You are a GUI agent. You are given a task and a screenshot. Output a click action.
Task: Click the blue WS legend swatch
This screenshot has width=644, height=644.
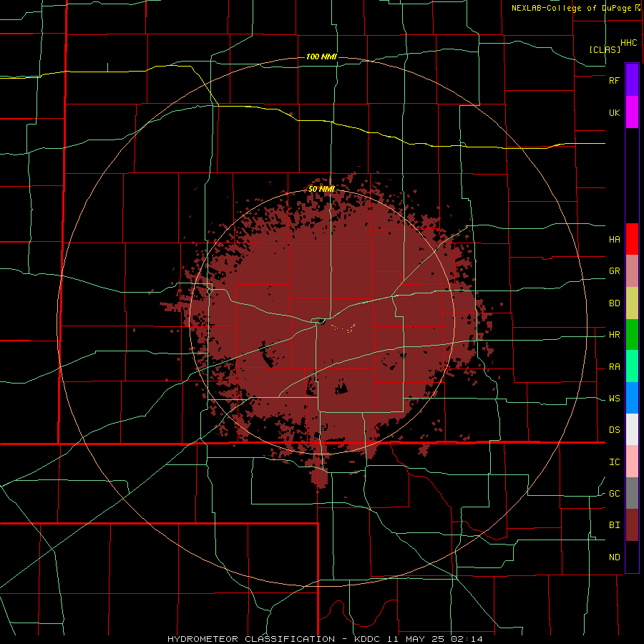[x=632, y=398]
